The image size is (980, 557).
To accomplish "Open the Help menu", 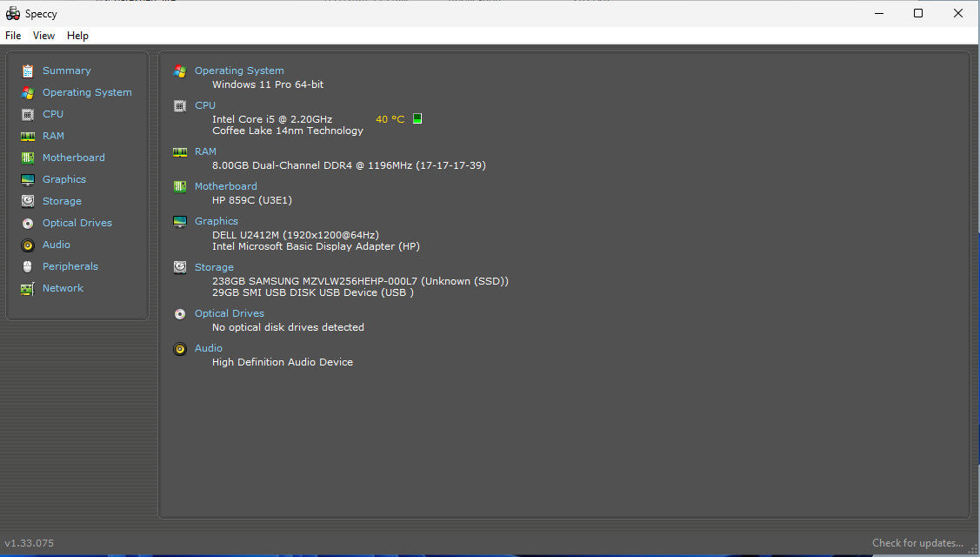I will [x=77, y=36].
